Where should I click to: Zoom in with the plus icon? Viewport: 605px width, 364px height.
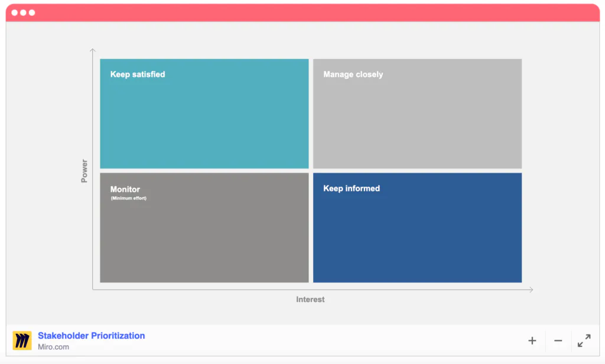coord(532,340)
